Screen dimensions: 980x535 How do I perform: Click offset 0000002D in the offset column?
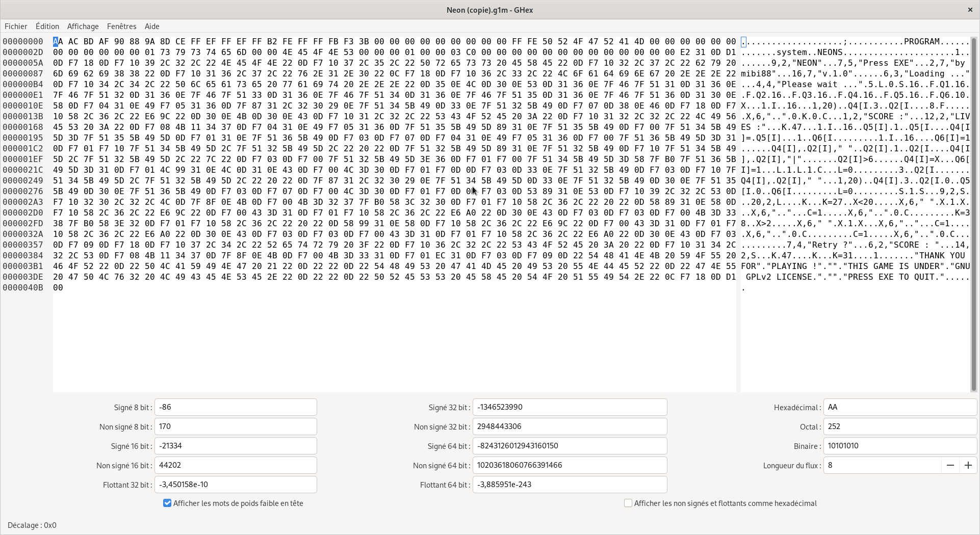[23, 52]
